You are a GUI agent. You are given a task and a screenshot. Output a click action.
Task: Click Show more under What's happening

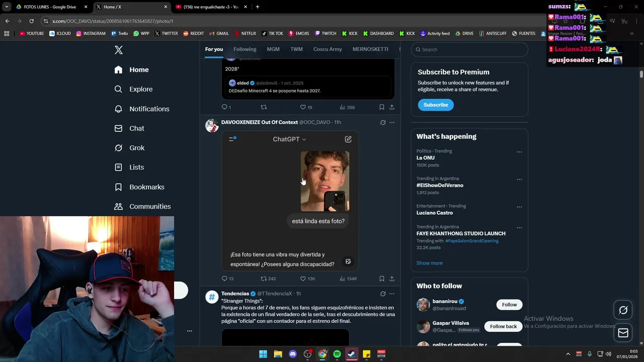point(430,263)
